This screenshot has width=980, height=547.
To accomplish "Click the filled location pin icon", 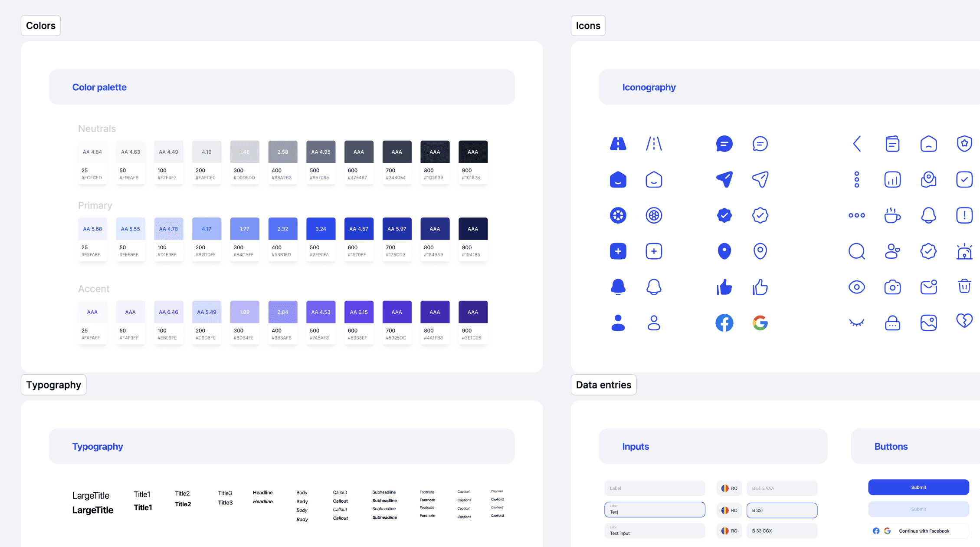I will coord(724,251).
